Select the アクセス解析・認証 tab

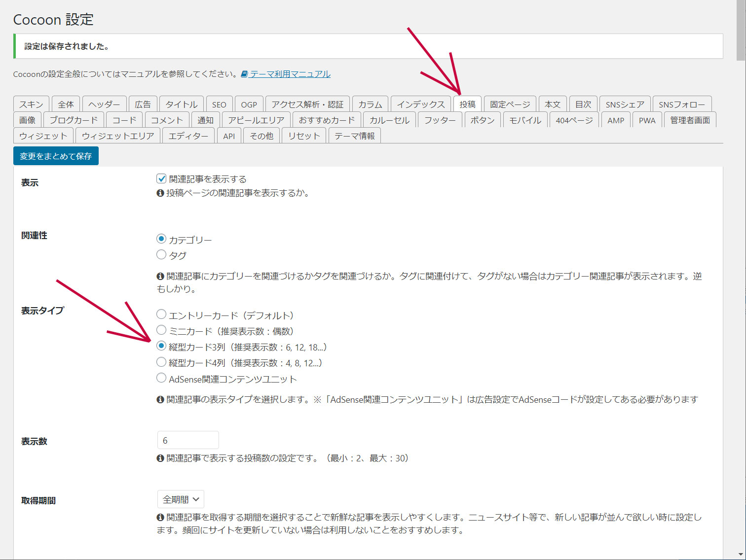(x=307, y=104)
